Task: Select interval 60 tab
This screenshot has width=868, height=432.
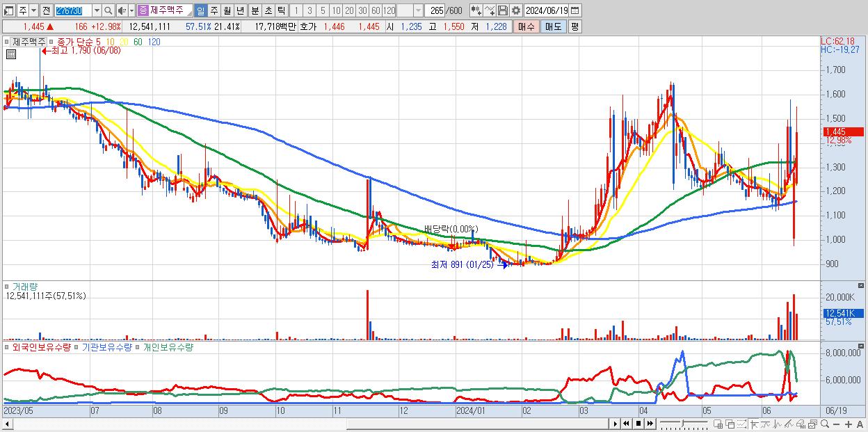Action: click(x=376, y=11)
